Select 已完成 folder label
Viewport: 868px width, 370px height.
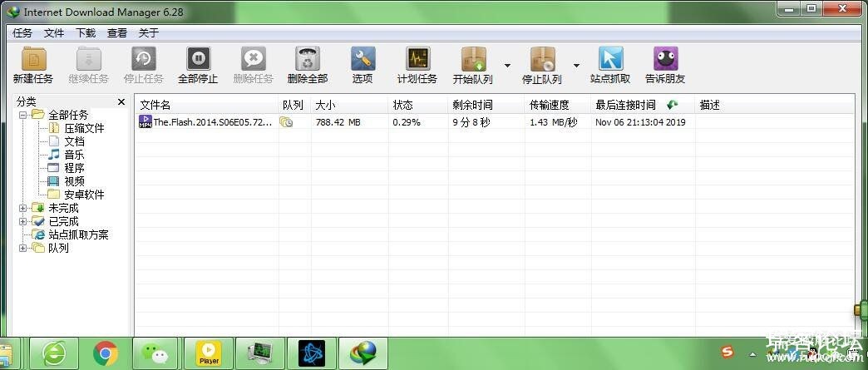click(x=64, y=221)
